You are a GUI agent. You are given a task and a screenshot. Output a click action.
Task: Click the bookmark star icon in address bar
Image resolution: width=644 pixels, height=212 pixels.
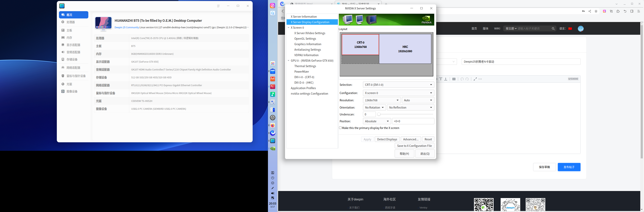tap(596, 11)
